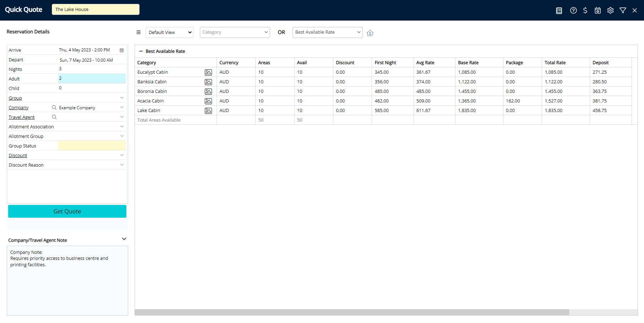Open the settings gear icon
The height and width of the screenshot is (323, 644).
point(610,11)
